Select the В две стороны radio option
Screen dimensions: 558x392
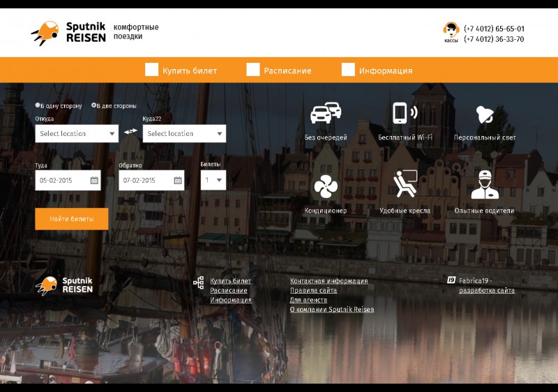point(93,105)
